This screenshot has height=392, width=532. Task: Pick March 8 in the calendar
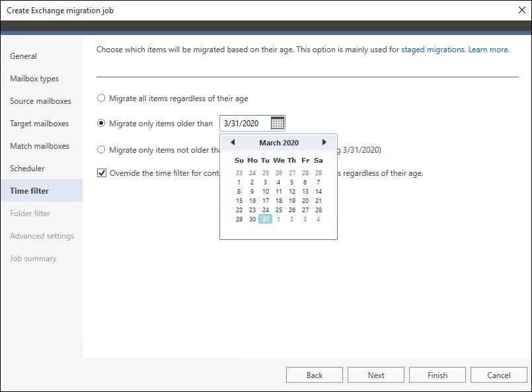[239, 192]
